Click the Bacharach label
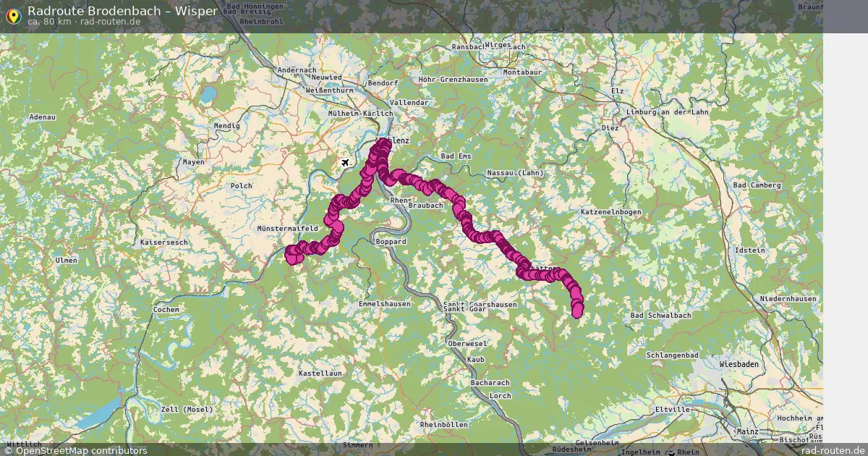 (490, 383)
